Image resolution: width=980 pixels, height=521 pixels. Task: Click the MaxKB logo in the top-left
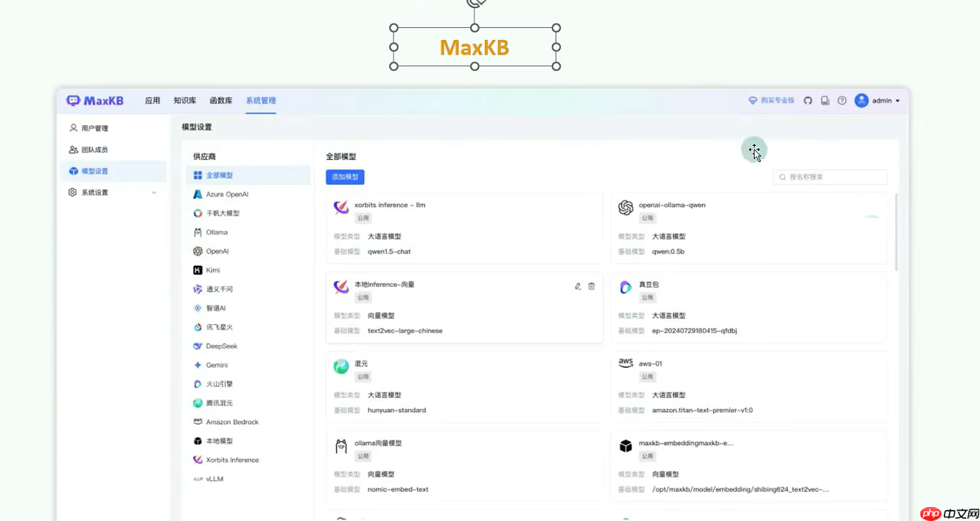coord(94,100)
